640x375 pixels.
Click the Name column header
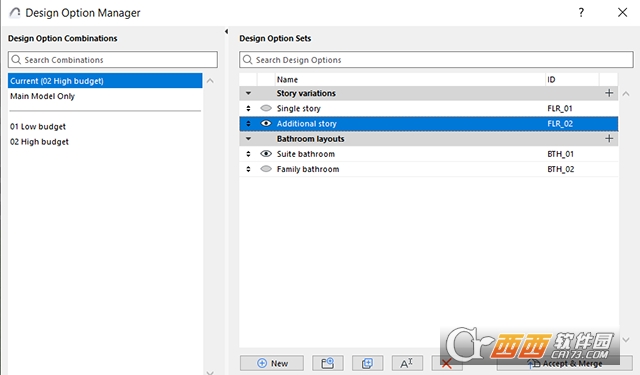pos(410,79)
